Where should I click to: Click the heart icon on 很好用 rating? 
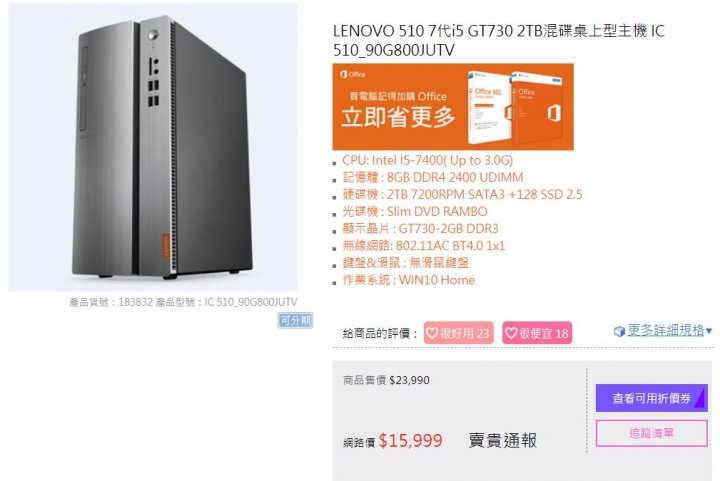432,333
